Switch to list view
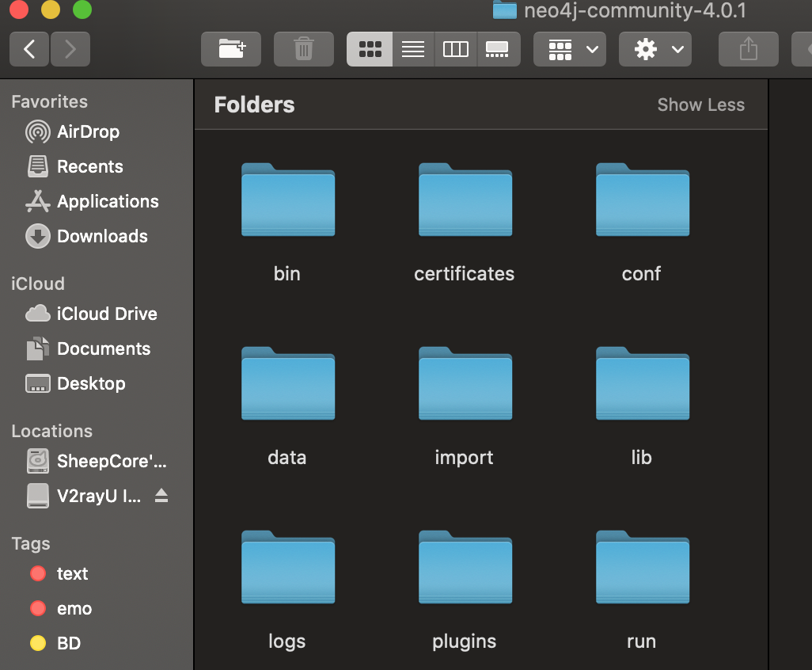 tap(413, 49)
